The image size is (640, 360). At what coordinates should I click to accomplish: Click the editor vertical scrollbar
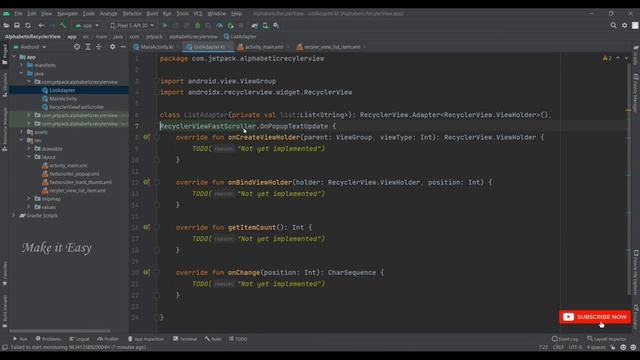click(x=629, y=180)
